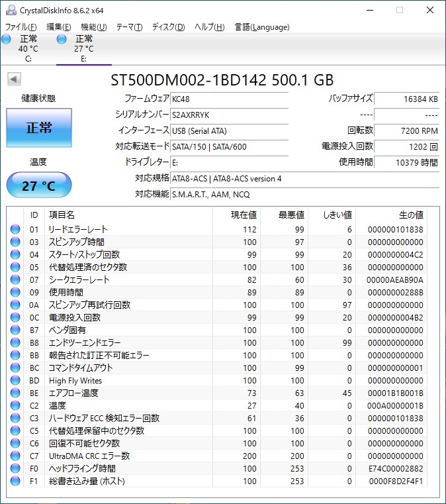The height and width of the screenshot is (504, 446).
Task: Click status orb for ID C2 温度
Action: (15, 405)
